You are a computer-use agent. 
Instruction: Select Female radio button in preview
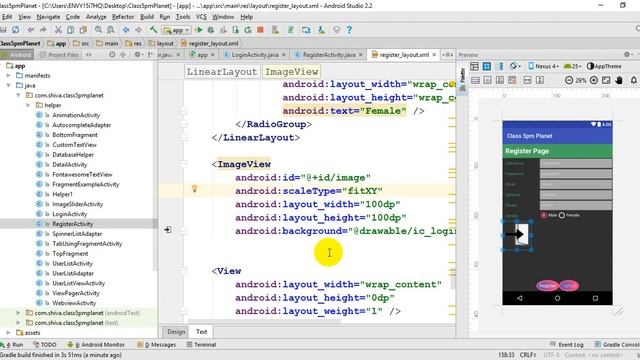pyautogui.click(x=562, y=215)
